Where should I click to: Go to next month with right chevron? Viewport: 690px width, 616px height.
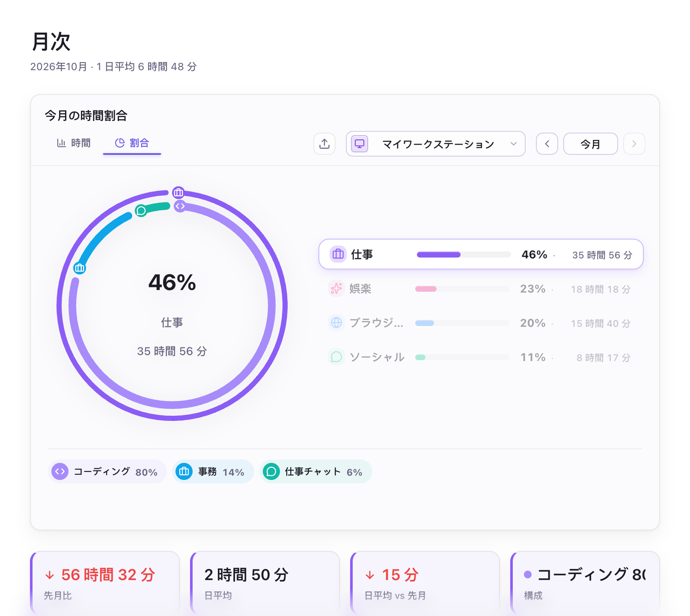[634, 144]
